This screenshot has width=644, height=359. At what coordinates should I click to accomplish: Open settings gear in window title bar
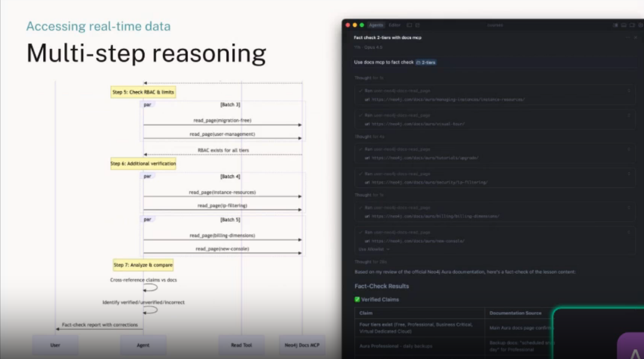640,25
